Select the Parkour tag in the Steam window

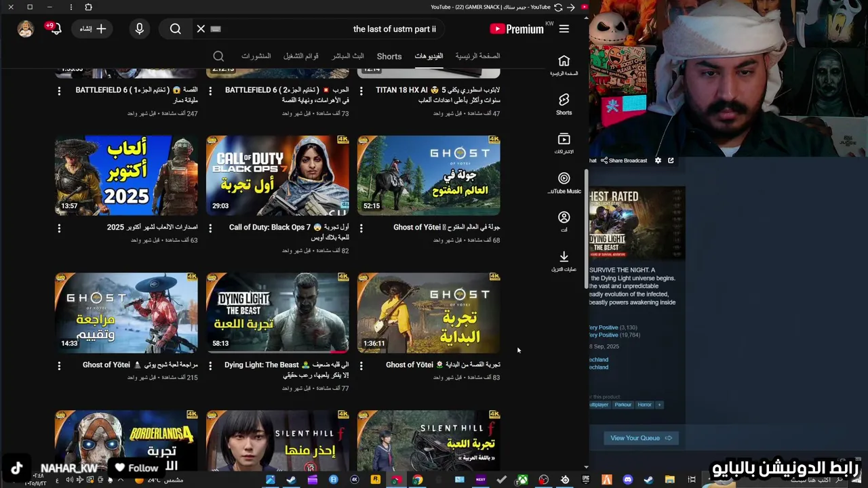click(623, 405)
